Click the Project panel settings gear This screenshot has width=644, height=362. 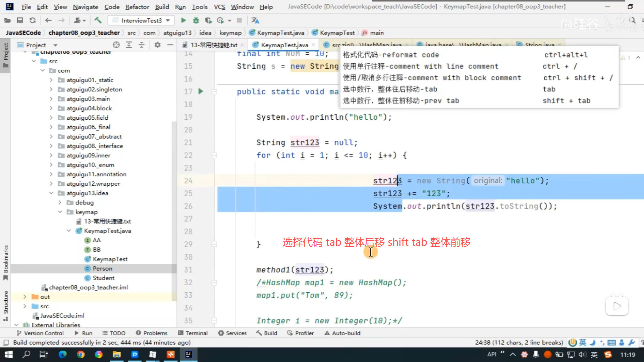coord(157,45)
